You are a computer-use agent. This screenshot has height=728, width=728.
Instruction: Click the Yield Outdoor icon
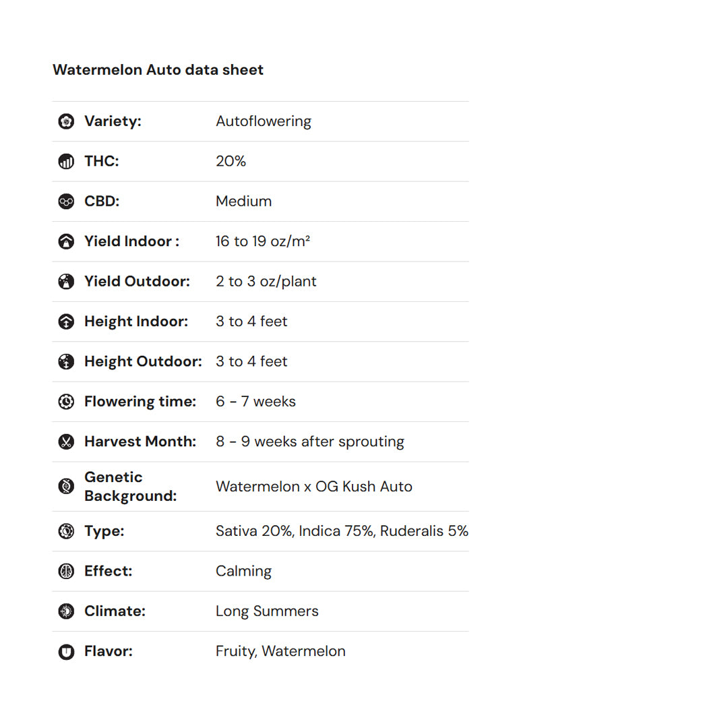click(66, 282)
